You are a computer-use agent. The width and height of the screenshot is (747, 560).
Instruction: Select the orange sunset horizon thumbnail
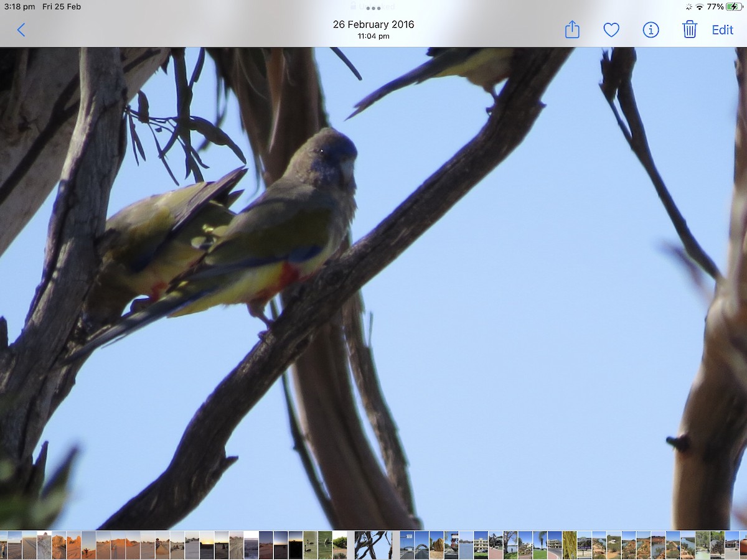pyautogui.click(x=207, y=545)
